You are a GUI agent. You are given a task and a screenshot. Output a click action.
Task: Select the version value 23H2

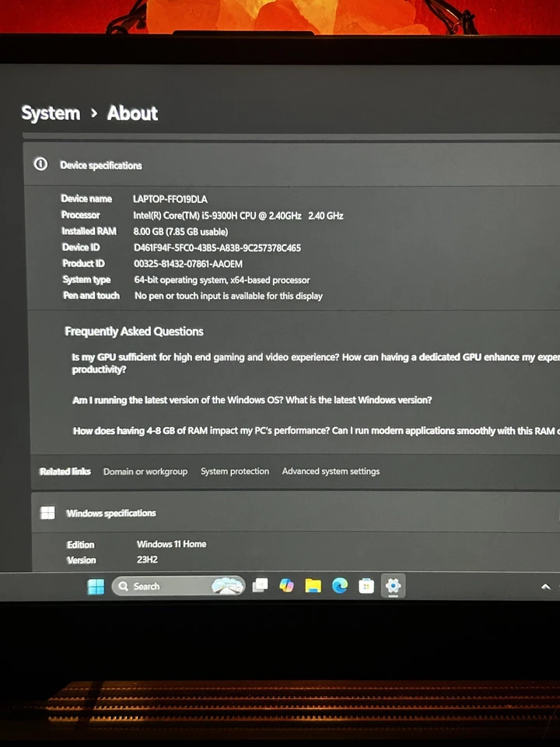point(147,559)
